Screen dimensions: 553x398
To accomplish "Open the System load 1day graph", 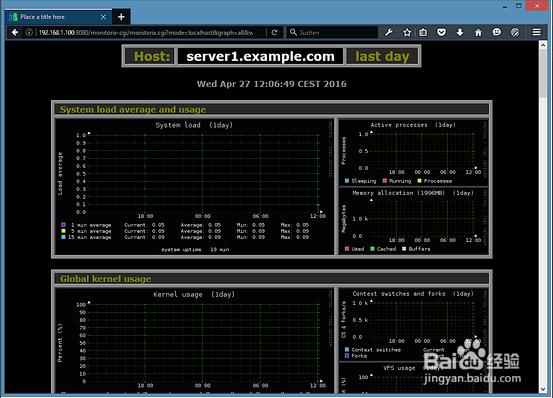I will coord(194,186).
